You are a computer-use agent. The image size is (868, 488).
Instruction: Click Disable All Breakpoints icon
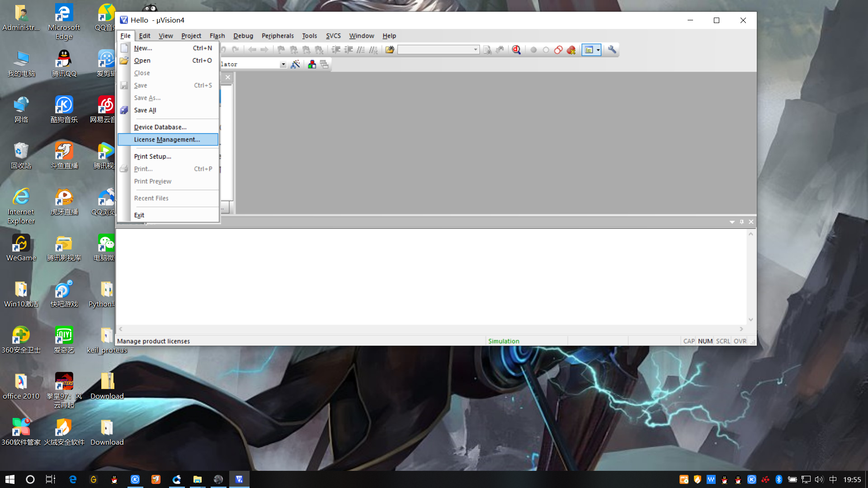pyautogui.click(x=558, y=50)
